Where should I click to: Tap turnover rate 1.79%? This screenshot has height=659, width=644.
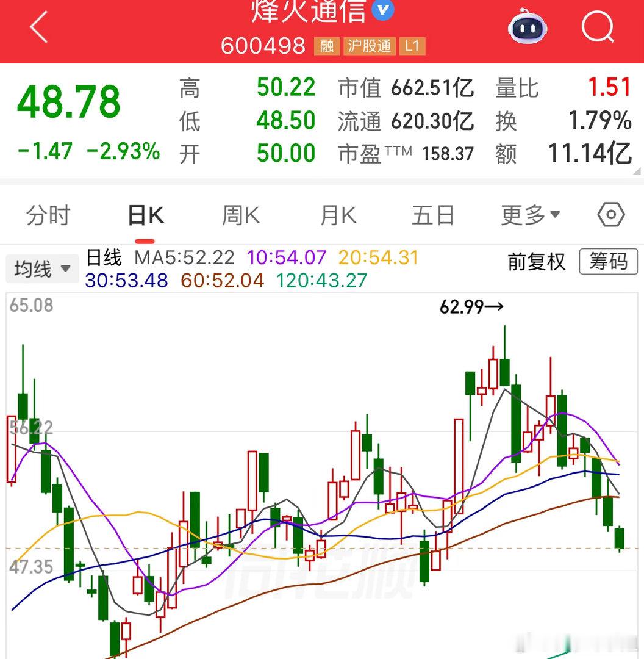click(600, 121)
